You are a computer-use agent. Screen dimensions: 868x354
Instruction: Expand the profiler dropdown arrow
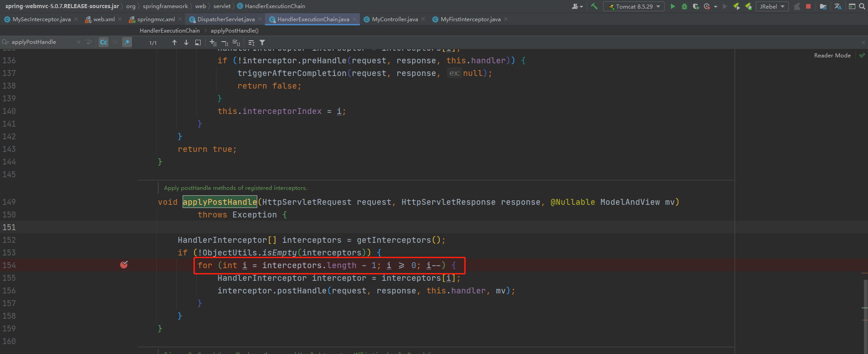pyautogui.click(x=716, y=7)
